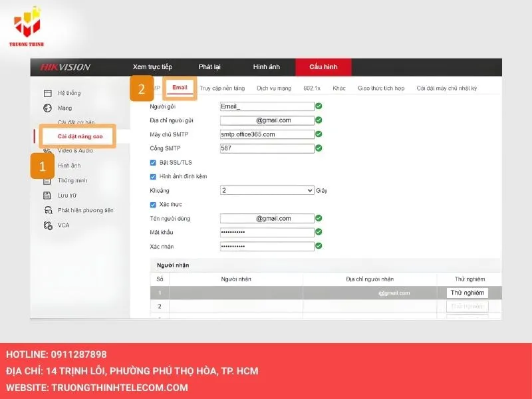Viewport: 532px width, 399px height.
Task: Open the Khoảng interval dropdown
Action: coord(267,190)
